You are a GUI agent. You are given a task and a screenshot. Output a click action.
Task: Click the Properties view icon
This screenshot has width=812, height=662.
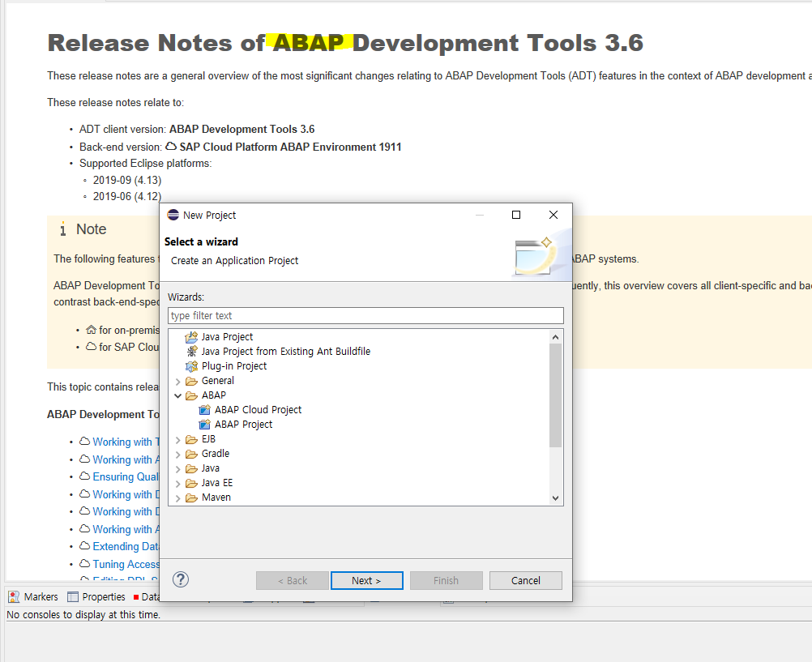(x=73, y=596)
